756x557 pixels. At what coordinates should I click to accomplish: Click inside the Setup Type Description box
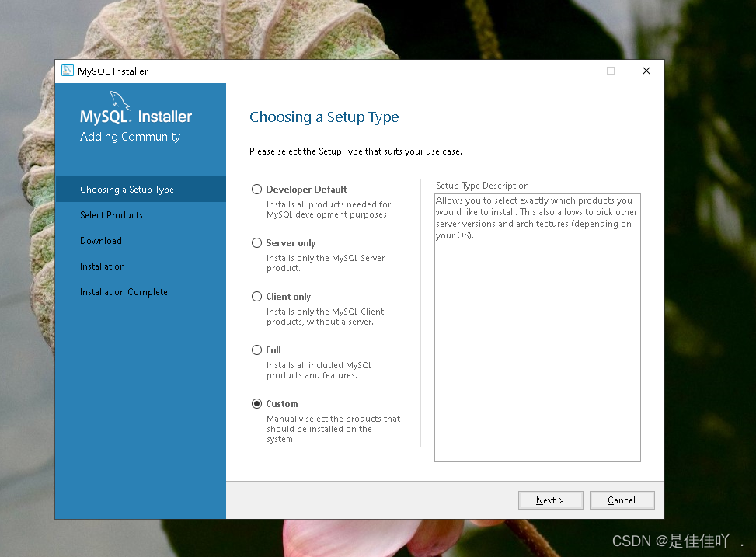tap(538, 328)
